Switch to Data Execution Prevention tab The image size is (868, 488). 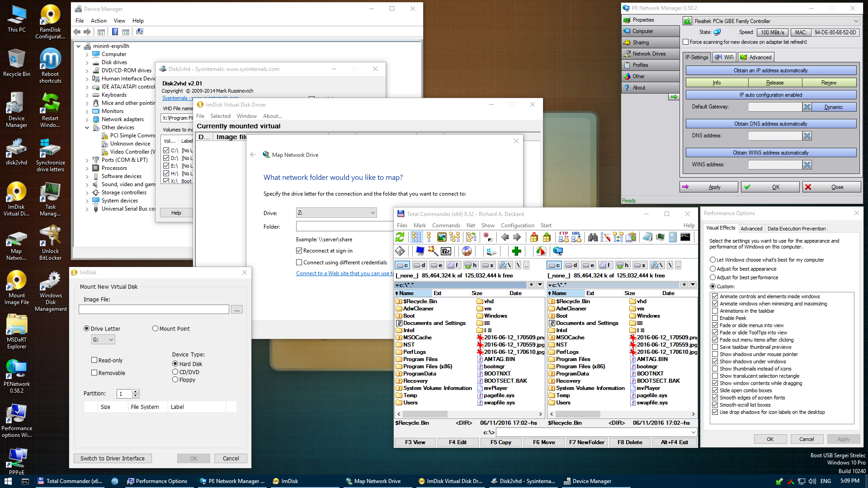tap(796, 229)
